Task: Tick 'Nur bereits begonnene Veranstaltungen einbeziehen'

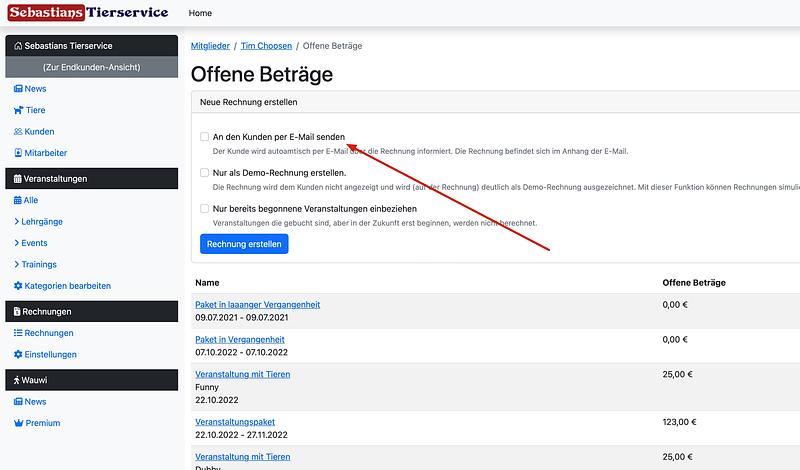Action: coord(204,208)
